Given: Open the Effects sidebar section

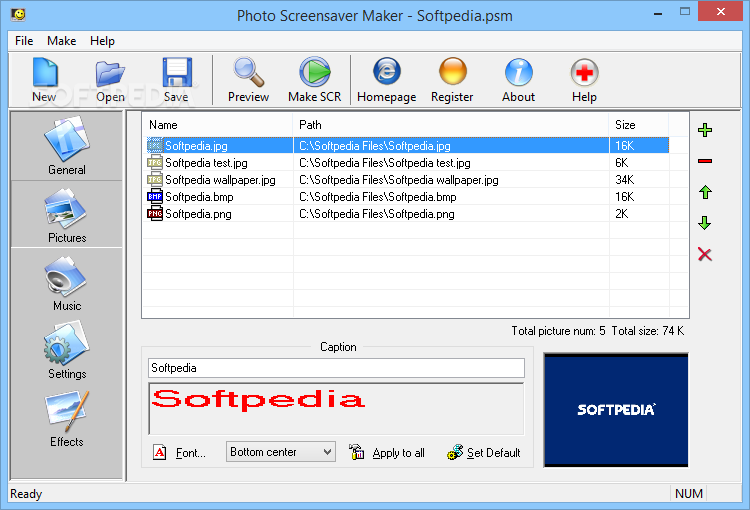Looking at the screenshot, I should click(x=67, y=419).
